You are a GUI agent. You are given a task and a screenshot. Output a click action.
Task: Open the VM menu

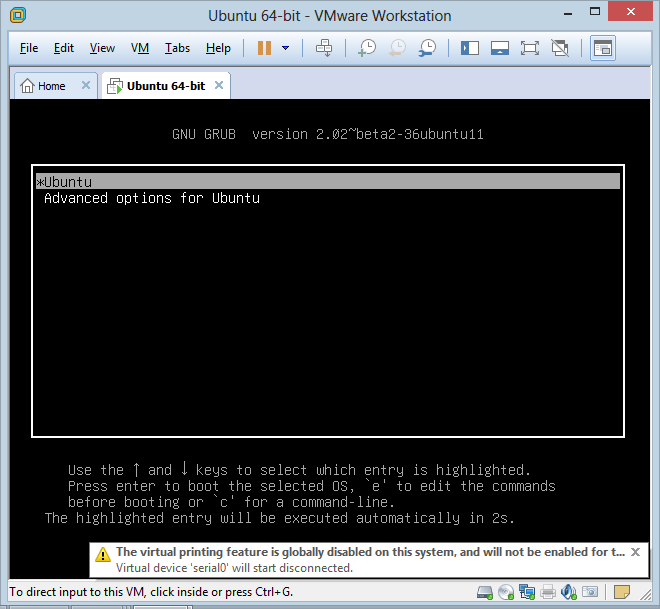tap(140, 48)
